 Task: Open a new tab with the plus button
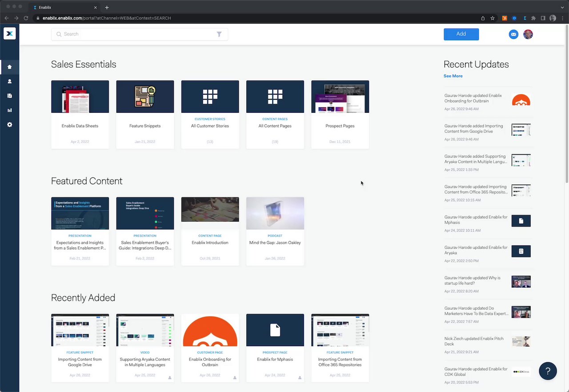(x=107, y=8)
